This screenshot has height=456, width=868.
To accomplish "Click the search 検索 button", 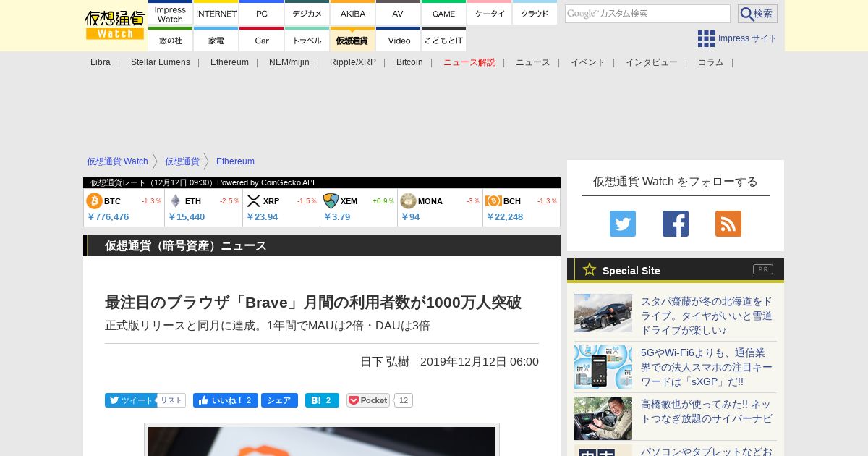I will click(x=757, y=14).
